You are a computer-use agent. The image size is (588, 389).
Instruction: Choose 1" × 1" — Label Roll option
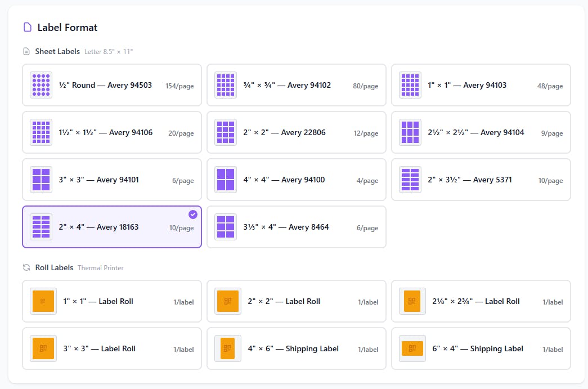(112, 301)
